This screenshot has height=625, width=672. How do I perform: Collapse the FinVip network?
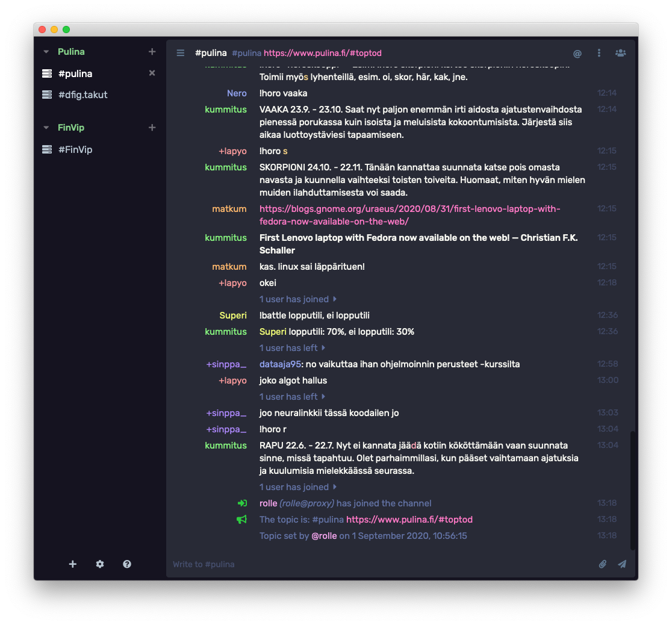[46, 128]
